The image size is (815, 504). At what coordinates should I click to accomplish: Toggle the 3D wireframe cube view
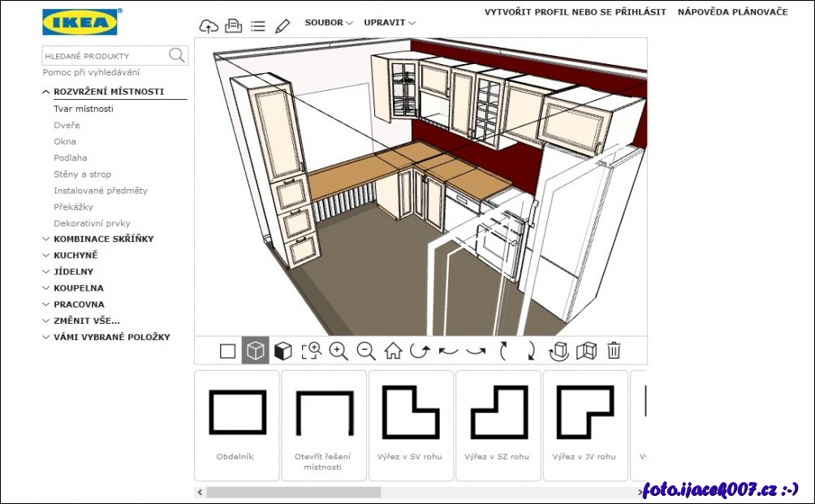coord(256,351)
